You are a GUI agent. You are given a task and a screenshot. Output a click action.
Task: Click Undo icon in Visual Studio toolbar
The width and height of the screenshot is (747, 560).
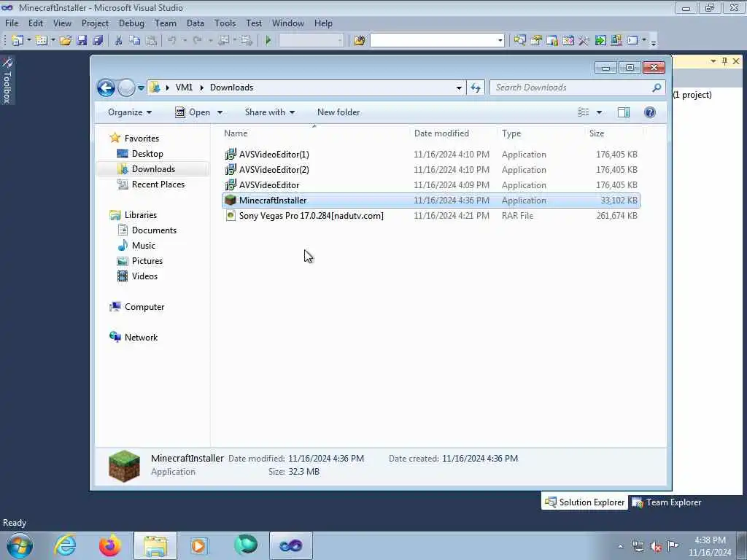point(172,41)
